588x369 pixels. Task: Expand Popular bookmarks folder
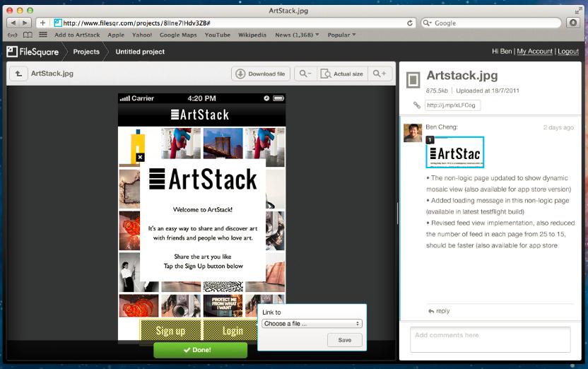(x=341, y=35)
